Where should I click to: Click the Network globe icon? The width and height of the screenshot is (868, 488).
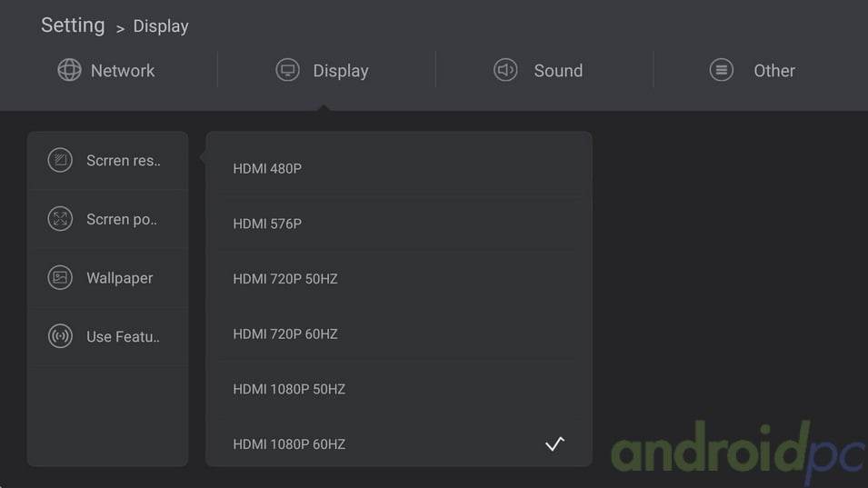69,70
